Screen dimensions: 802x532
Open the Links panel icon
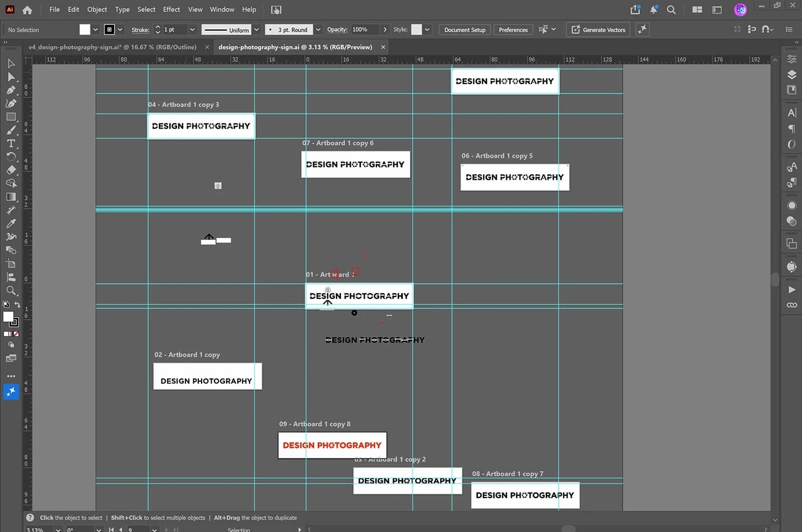(x=791, y=305)
